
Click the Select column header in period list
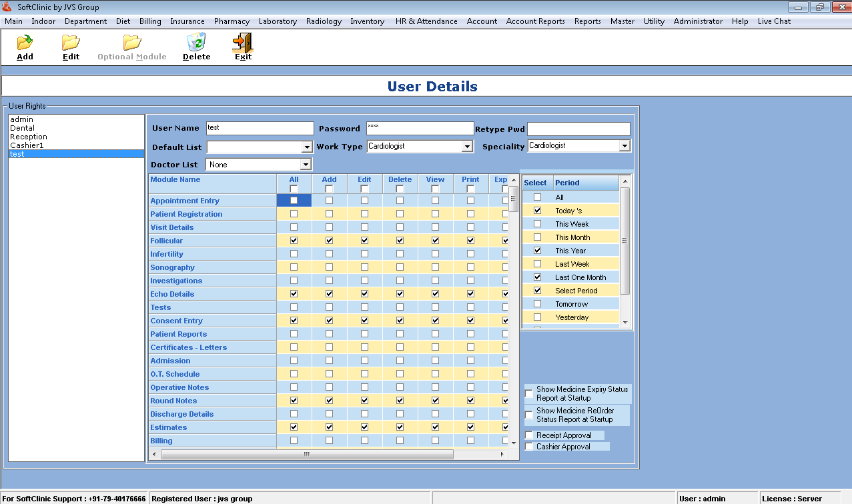point(537,183)
